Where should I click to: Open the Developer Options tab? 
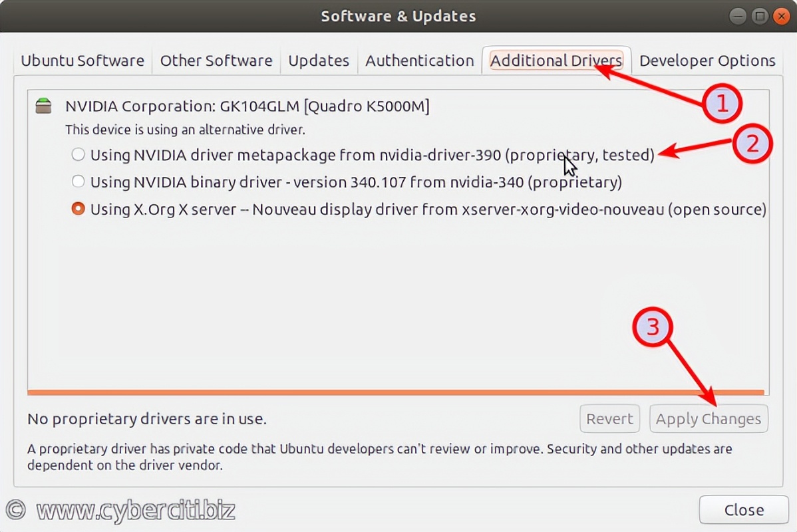(x=707, y=61)
